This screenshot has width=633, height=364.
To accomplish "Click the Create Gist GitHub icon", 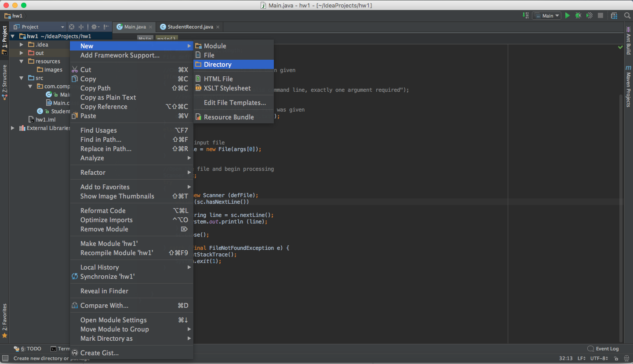I will (x=75, y=353).
